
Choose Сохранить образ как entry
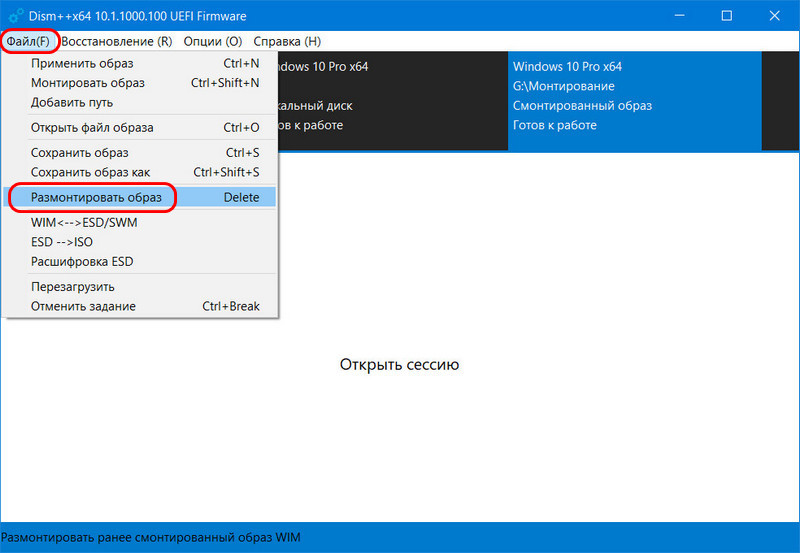(x=140, y=172)
